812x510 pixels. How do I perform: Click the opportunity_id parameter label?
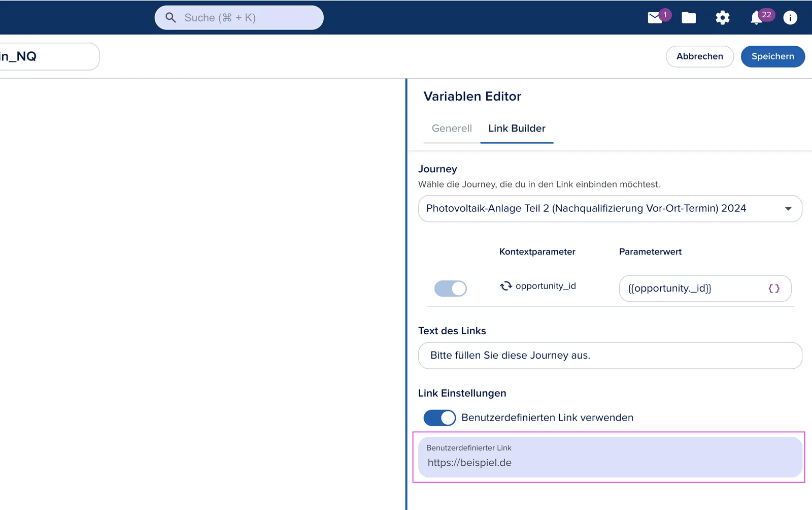[x=546, y=286]
